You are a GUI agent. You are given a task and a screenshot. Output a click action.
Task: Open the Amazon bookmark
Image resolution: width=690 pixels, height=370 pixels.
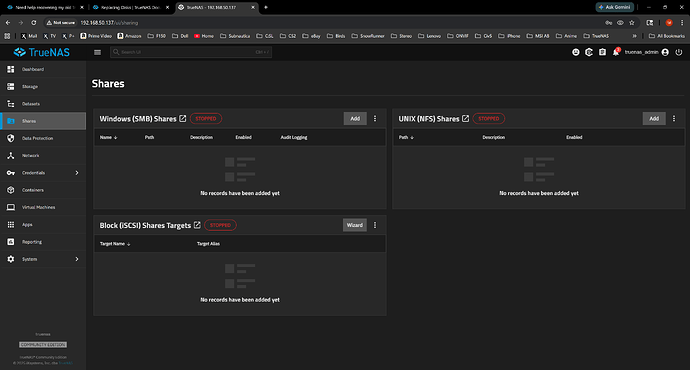[x=129, y=36]
